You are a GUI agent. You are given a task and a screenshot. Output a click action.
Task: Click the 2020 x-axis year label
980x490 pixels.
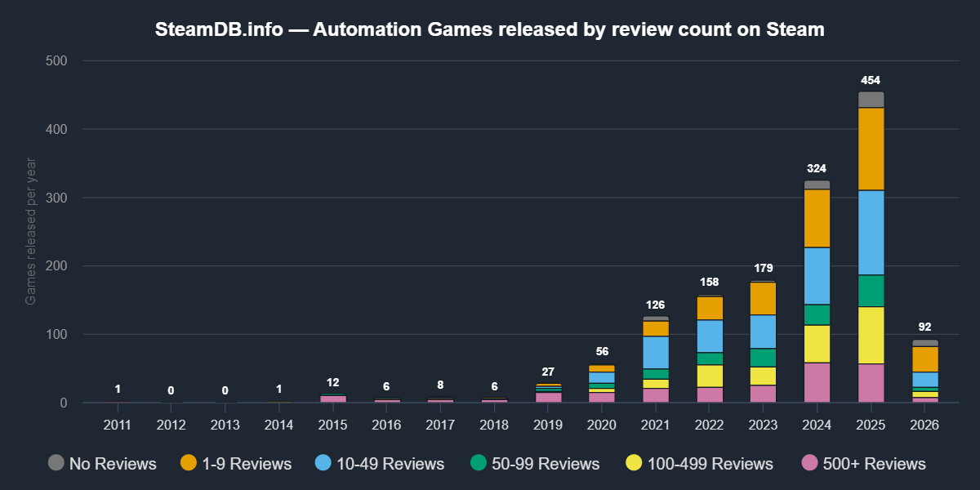[602, 425]
